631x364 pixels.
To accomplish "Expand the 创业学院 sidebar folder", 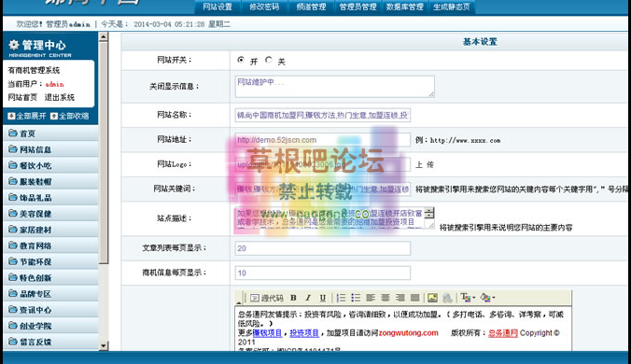I will 50,326.
